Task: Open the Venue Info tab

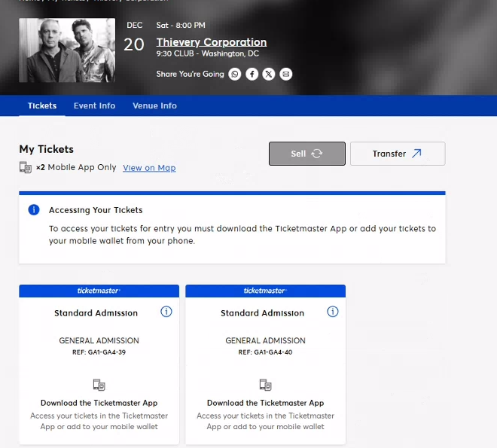Action: [x=154, y=105]
